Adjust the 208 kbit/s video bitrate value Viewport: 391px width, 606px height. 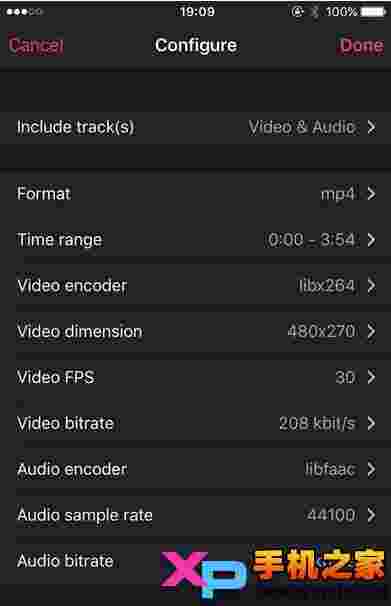tap(317, 423)
